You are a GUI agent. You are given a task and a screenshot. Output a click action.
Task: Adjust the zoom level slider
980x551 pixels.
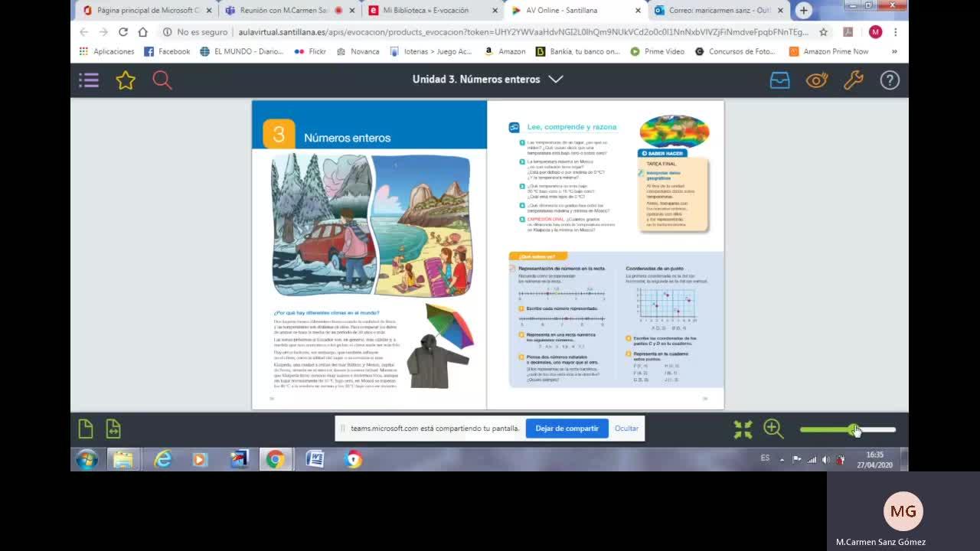pyautogui.click(x=848, y=429)
